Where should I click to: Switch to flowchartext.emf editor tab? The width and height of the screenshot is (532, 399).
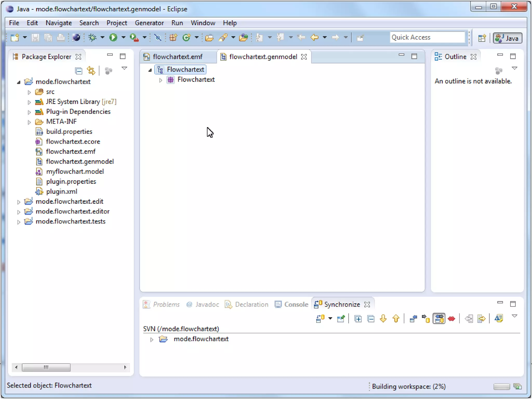click(177, 57)
